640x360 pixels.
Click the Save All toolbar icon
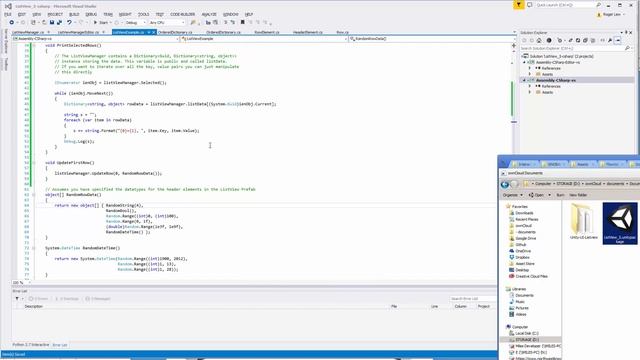(60, 22)
